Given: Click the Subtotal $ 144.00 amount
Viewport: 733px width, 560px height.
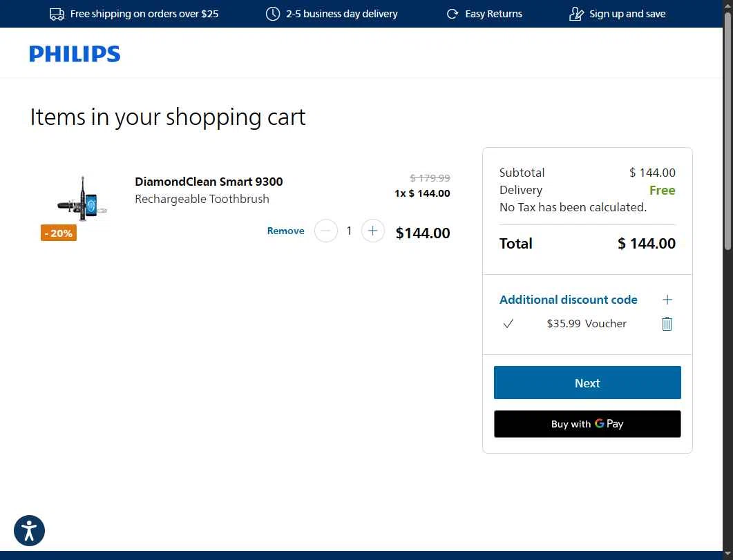Looking at the screenshot, I should 652,173.
